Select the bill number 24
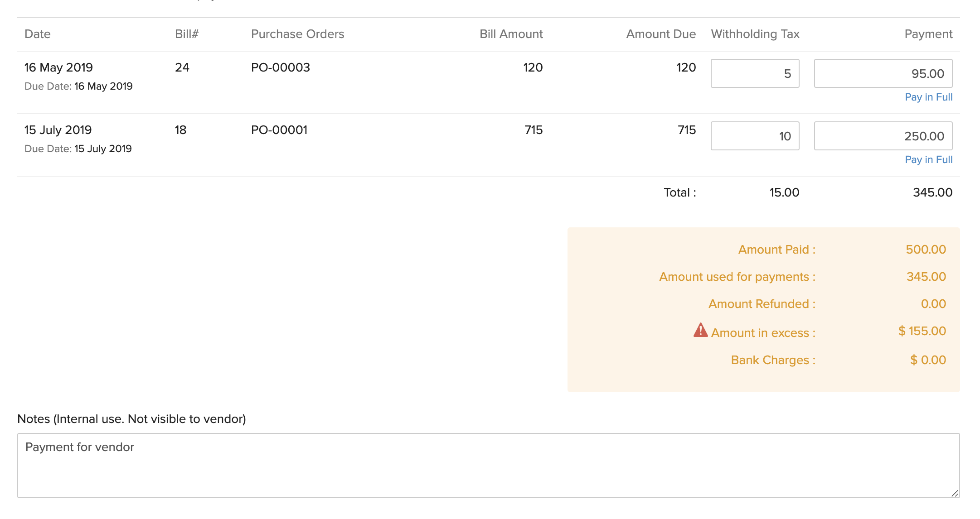980x519 pixels. tap(182, 67)
